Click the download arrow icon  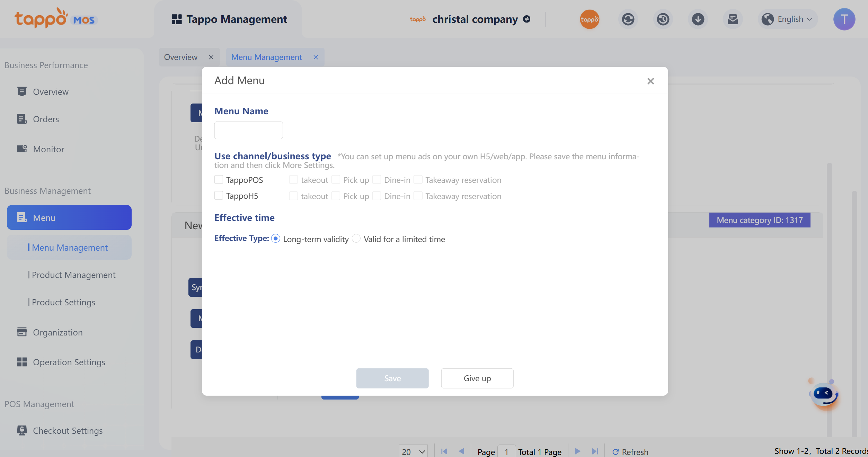point(698,19)
